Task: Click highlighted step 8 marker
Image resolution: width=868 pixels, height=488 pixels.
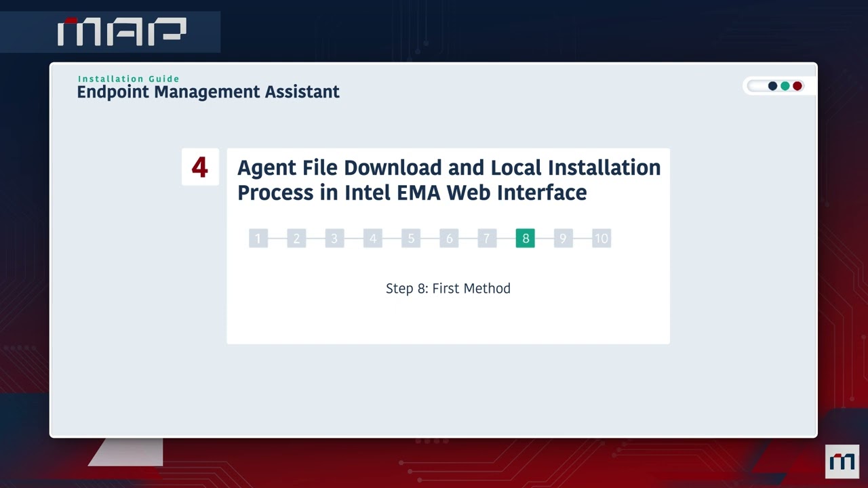Action: click(x=526, y=238)
